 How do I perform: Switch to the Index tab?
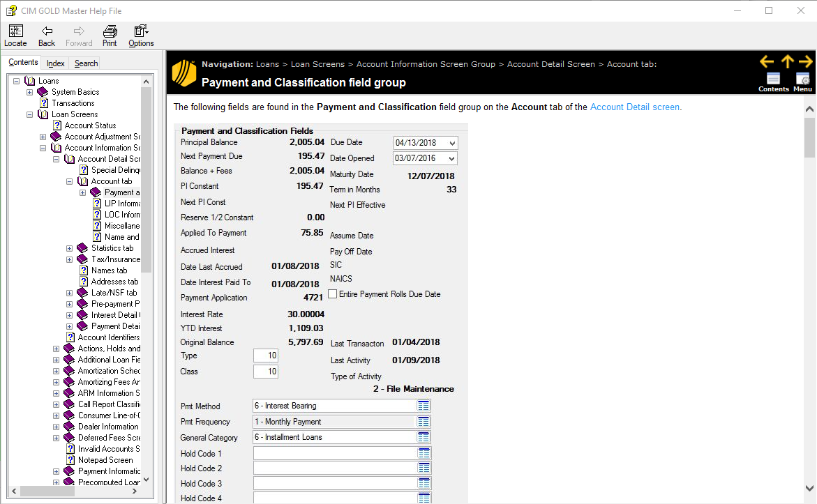(55, 63)
